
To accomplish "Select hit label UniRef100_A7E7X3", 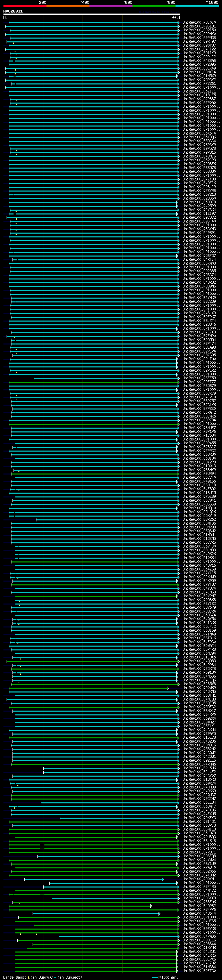I will [199, 332].
